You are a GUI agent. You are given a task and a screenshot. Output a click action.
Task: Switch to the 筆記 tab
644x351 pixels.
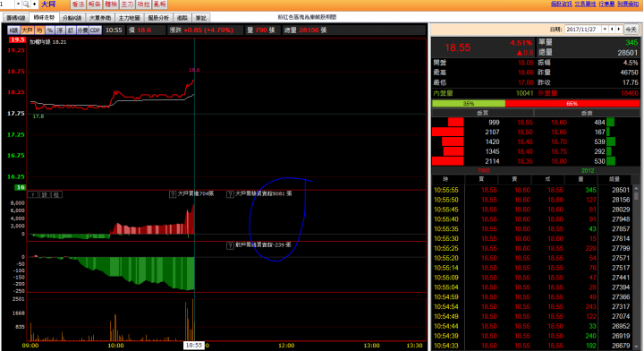[201, 18]
